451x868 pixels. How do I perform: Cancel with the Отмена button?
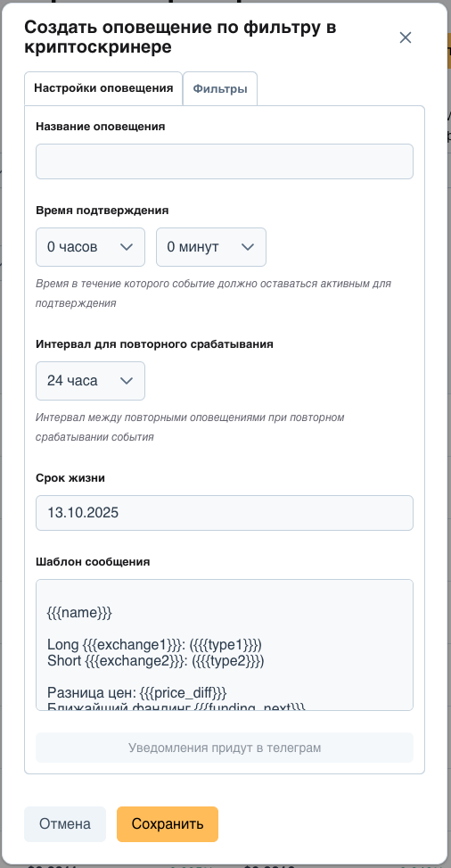point(65,823)
